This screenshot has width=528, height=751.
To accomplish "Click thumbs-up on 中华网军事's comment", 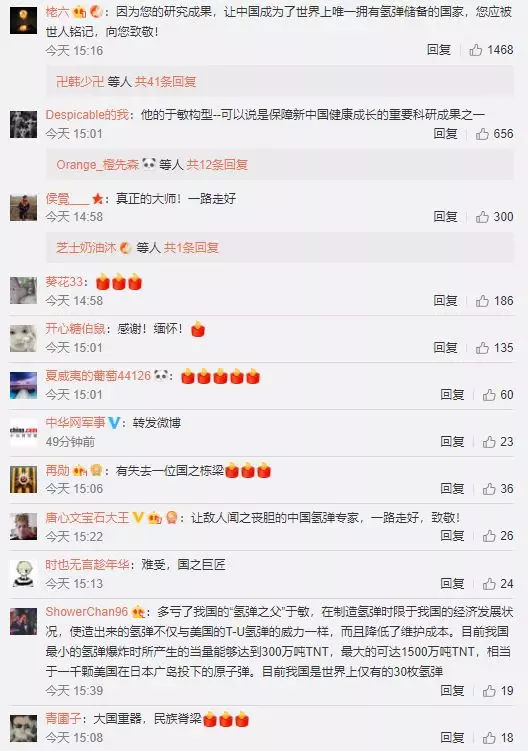I will [x=489, y=442].
